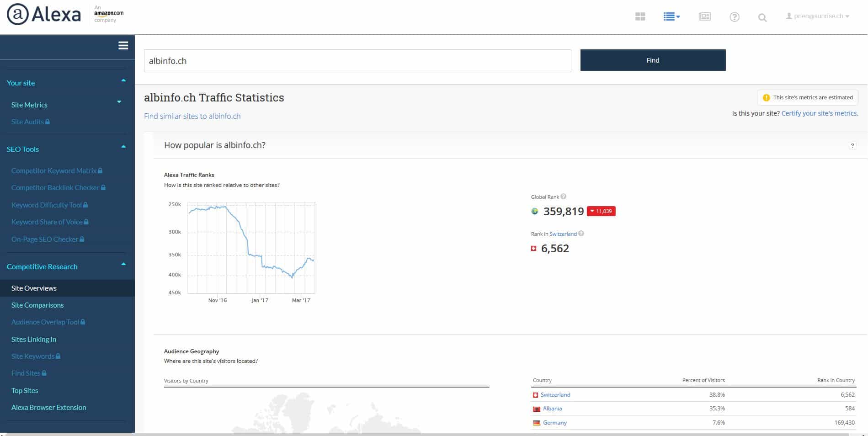Collapse the SEO Tools section
This screenshot has height=436, width=868.
pyautogui.click(x=123, y=147)
